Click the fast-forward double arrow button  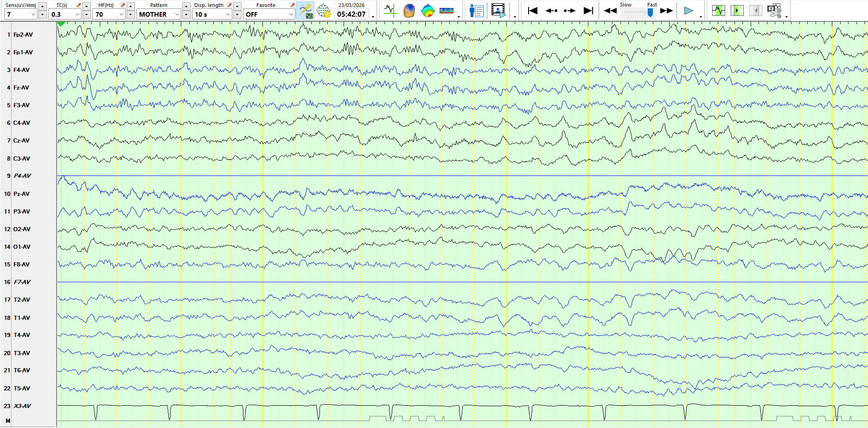pos(666,11)
